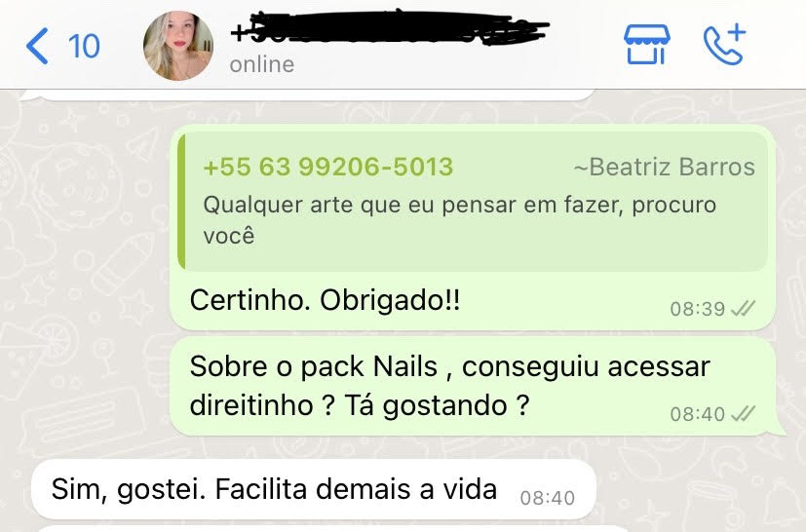Tap the online status text

click(x=261, y=64)
